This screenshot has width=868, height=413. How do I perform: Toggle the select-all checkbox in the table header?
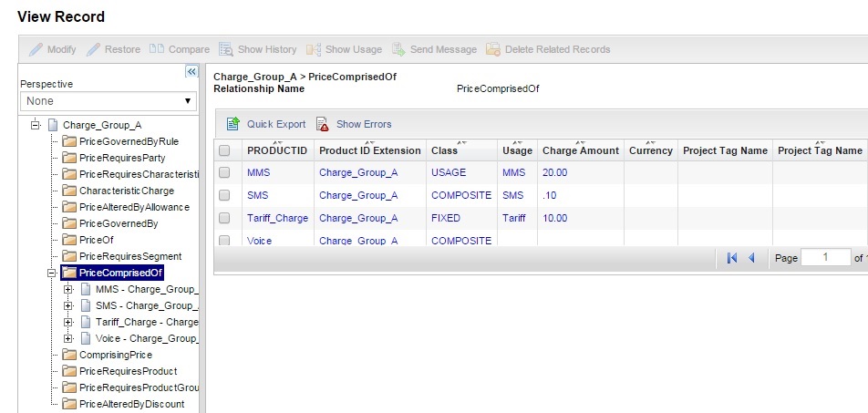click(224, 150)
